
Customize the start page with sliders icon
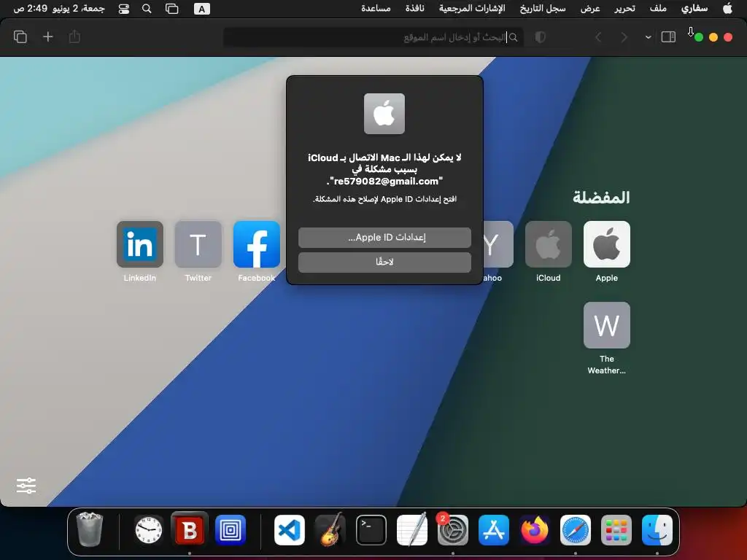(x=26, y=486)
